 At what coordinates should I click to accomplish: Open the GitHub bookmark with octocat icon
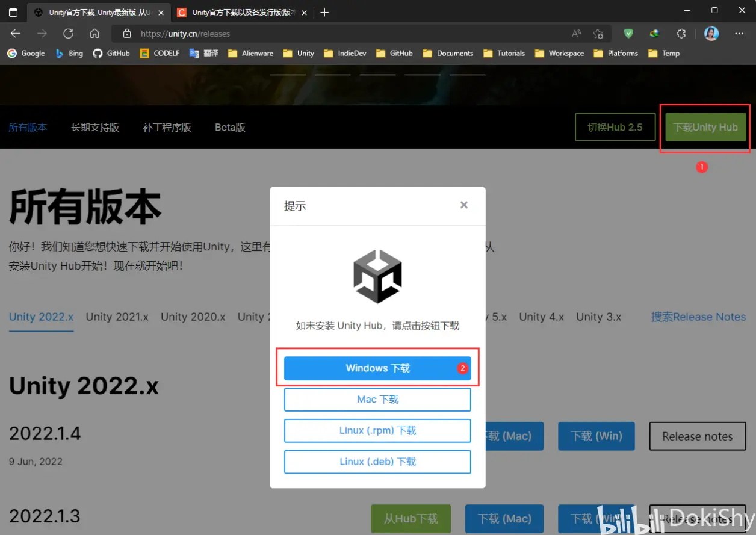click(111, 53)
